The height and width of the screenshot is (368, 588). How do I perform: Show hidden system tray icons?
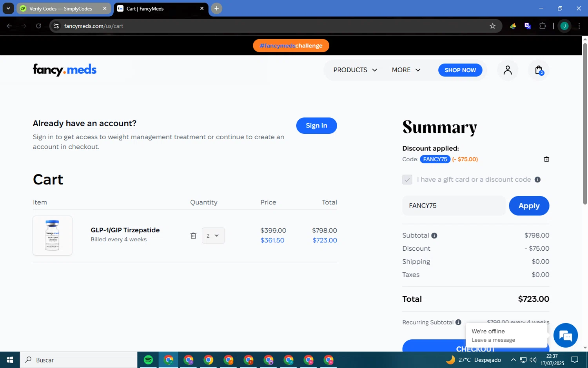(513, 360)
